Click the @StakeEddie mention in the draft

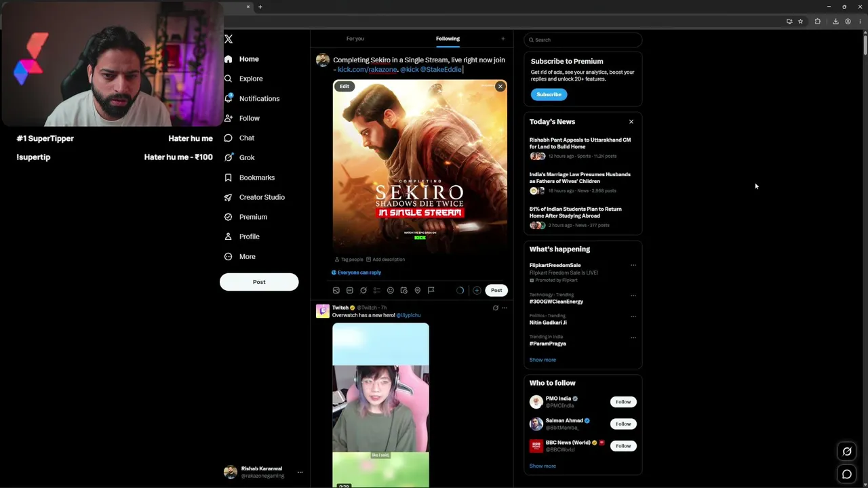441,70
